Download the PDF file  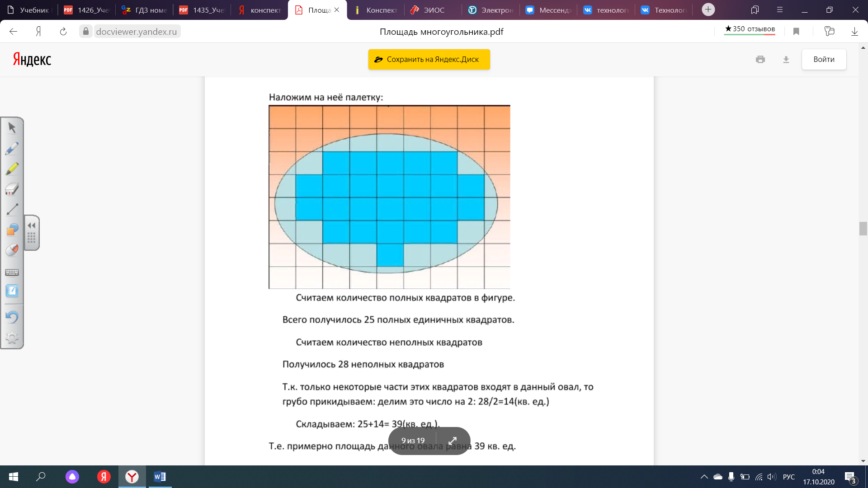(786, 59)
